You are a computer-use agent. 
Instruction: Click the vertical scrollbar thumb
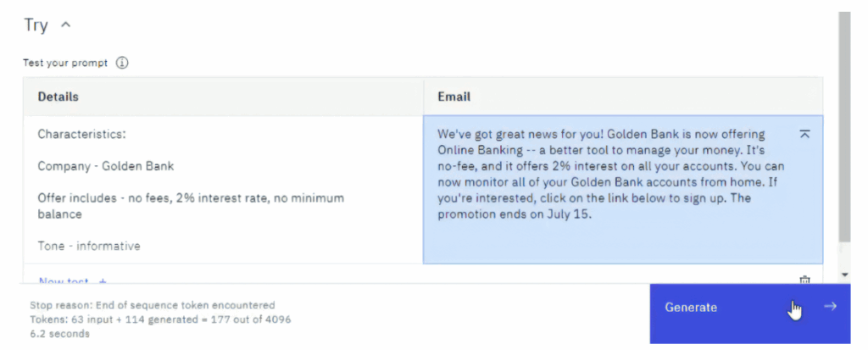click(x=844, y=127)
